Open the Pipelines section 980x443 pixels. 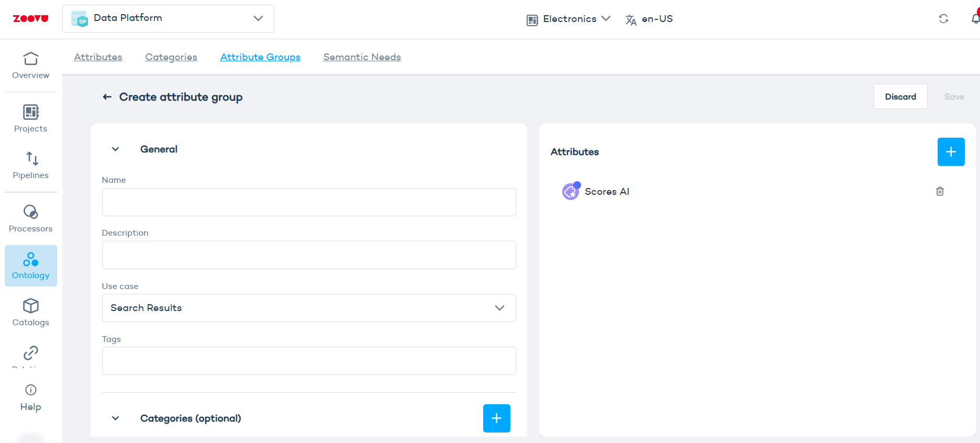point(30,165)
